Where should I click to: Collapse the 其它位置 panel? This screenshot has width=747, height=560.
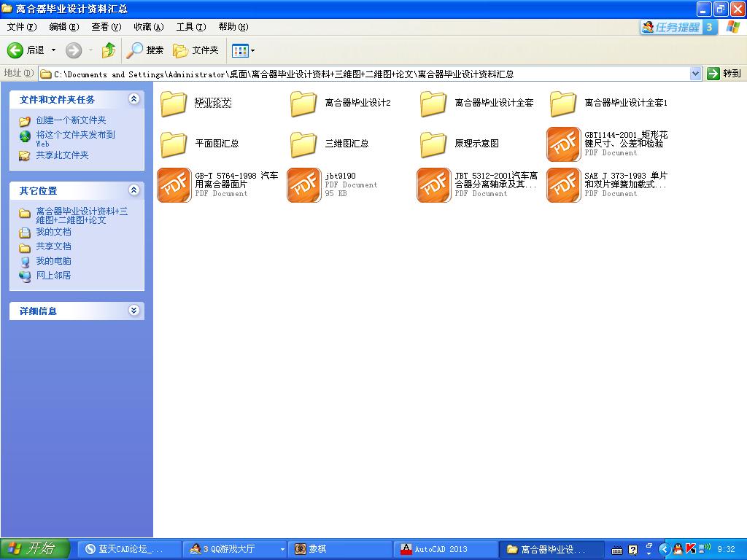tap(134, 190)
